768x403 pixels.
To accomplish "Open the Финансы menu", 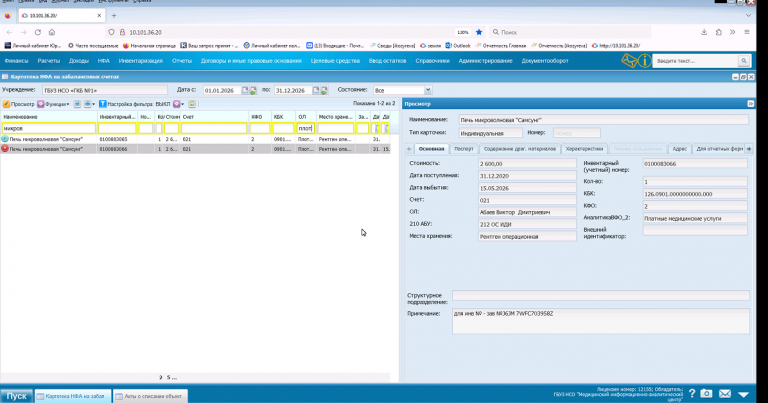I will 17,61.
